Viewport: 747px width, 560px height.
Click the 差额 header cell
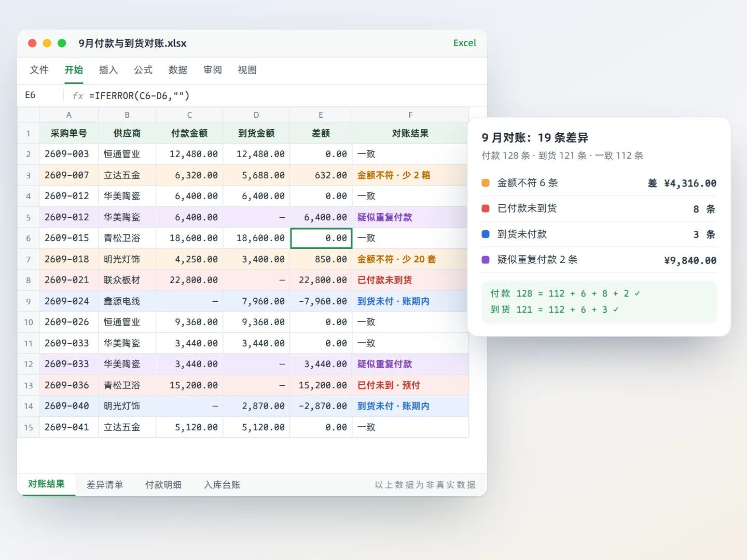point(321,133)
